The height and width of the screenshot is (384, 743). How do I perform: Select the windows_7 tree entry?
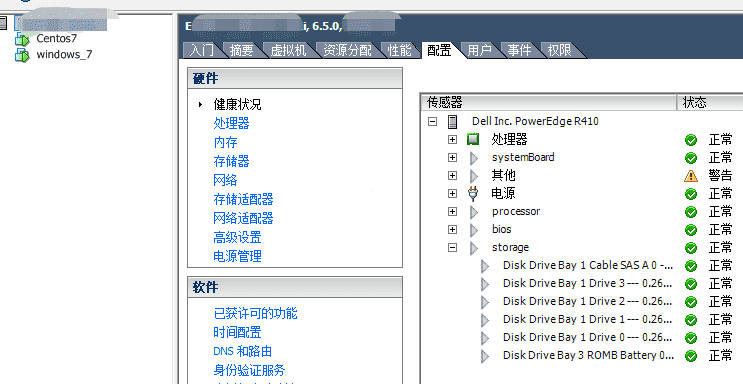click(64, 55)
